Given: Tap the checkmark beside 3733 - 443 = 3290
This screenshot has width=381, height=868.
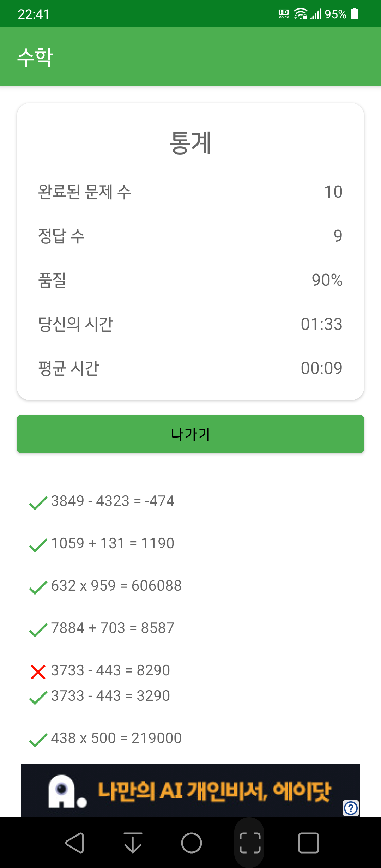Looking at the screenshot, I should pos(38,698).
